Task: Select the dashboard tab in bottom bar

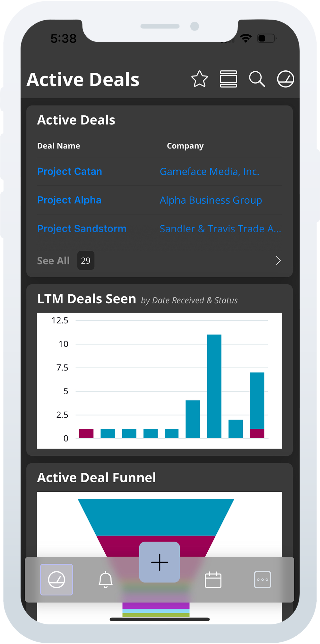Action: pyautogui.click(x=56, y=579)
